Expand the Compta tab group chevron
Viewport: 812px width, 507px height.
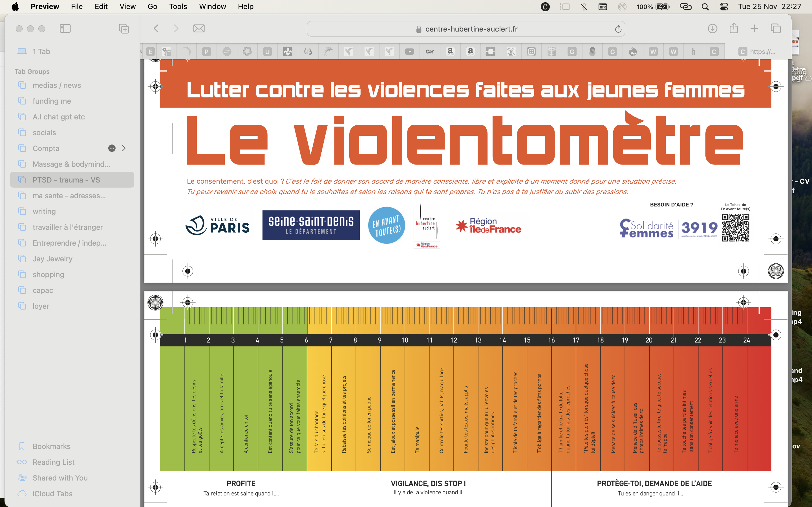(x=124, y=148)
